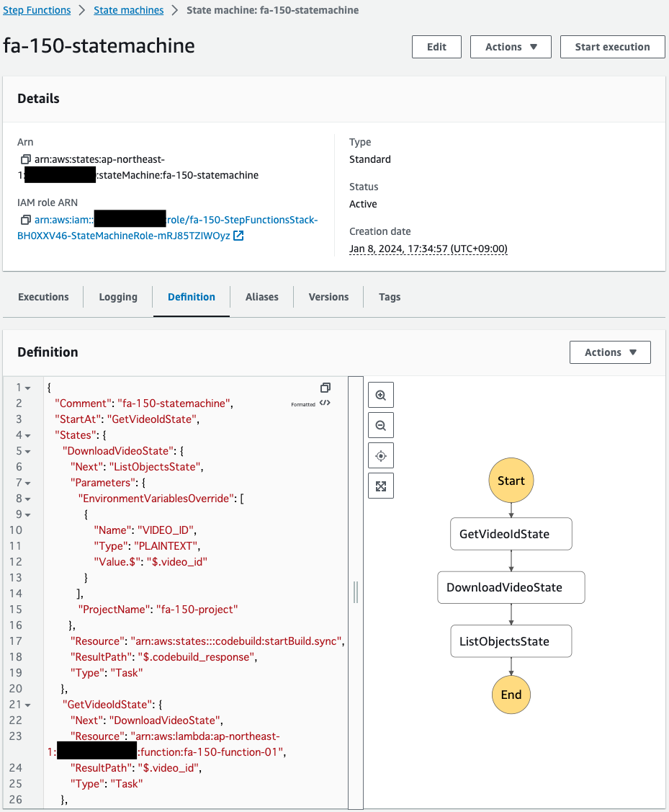Copy the definition code to clipboard
The height and width of the screenshot is (812, 669).
325,388
